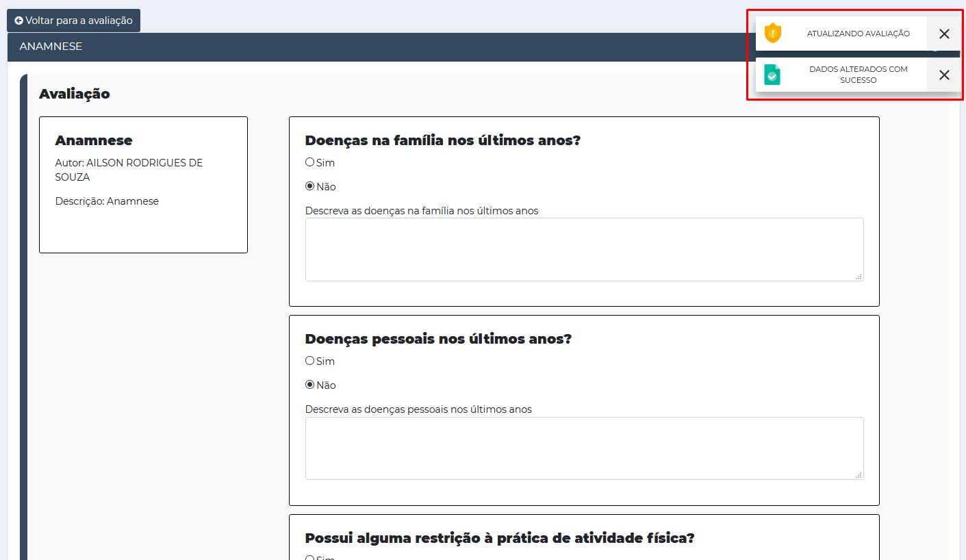Image resolution: width=966 pixels, height=560 pixels.
Task: Click the yellow warning shield notification icon
Action: [x=772, y=34]
